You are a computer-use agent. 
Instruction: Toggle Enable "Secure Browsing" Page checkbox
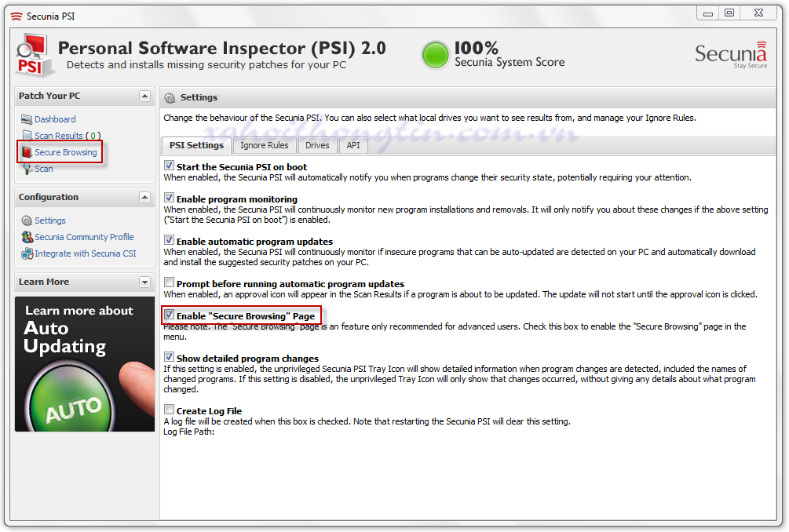pyautogui.click(x=169, y=315)
